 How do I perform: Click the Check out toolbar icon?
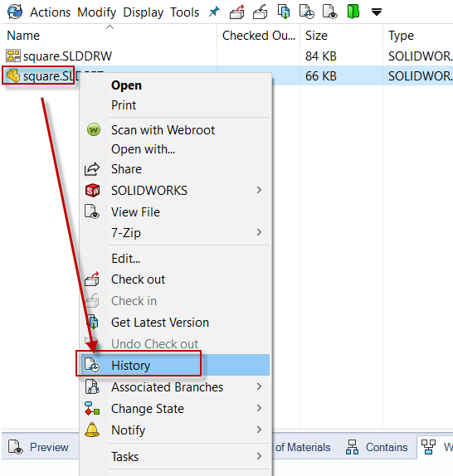(x=237, y=12)
